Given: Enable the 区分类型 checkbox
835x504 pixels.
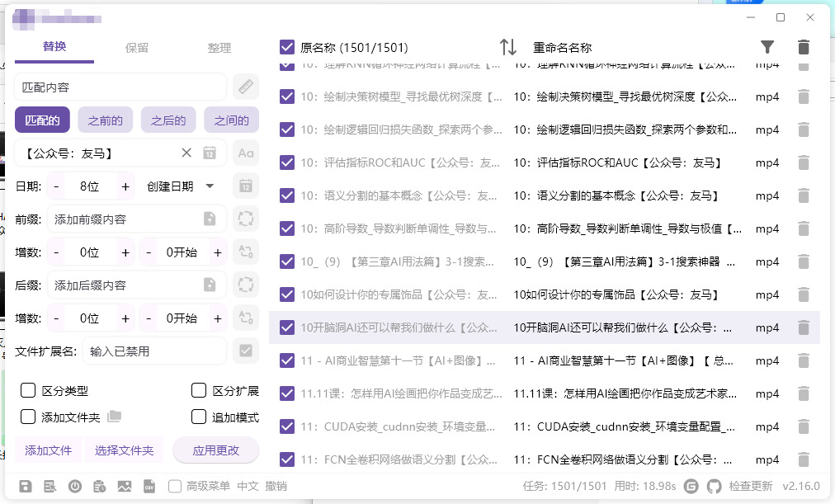Looking at the screenshot, I should point(28,390).
